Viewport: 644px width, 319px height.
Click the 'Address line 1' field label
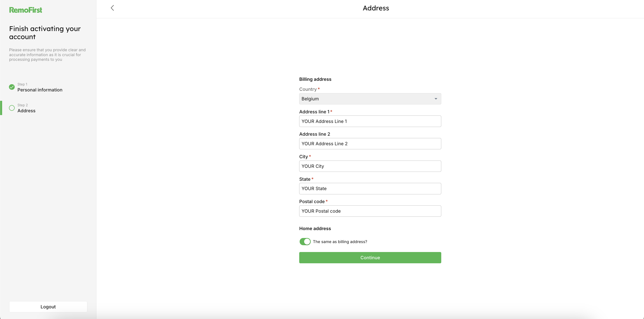click(x=314, y=112)
